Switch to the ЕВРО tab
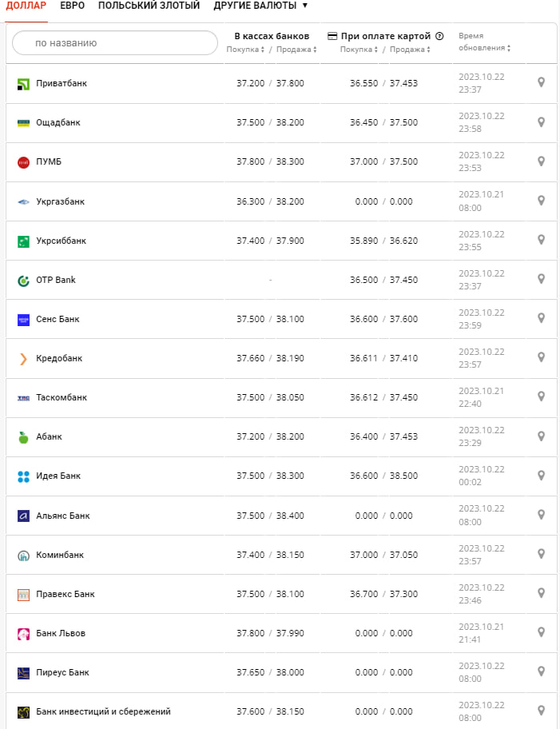This screenshot has height=729, width=560. click(72, 6)
